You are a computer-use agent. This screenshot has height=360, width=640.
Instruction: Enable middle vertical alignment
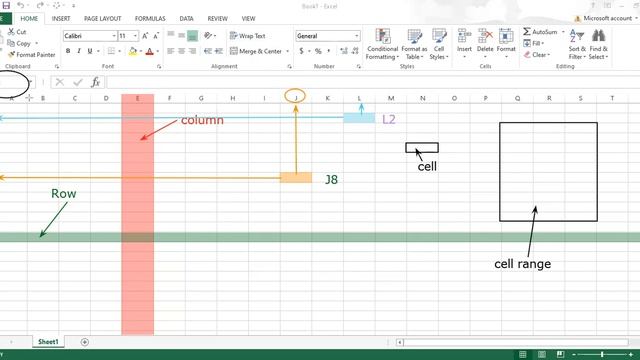[x=182, y=36]
